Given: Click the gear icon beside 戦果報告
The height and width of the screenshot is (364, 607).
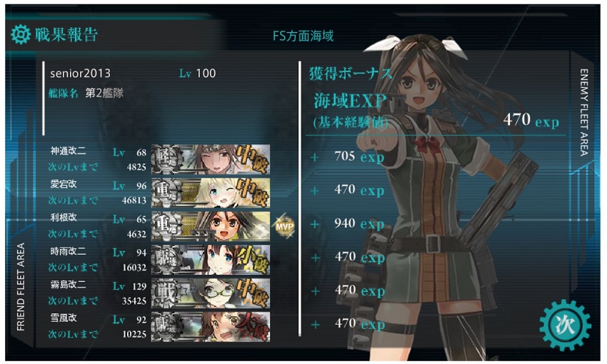Looking at the screenshot, I should click(21, 34).
